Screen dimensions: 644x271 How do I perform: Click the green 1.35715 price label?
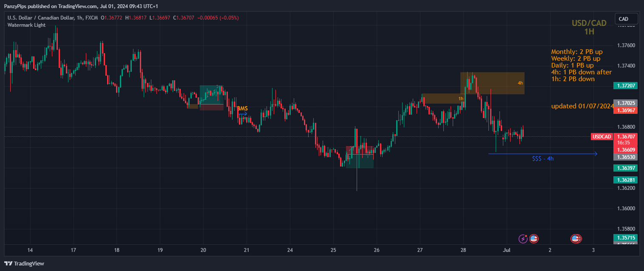tap(626, 238)
